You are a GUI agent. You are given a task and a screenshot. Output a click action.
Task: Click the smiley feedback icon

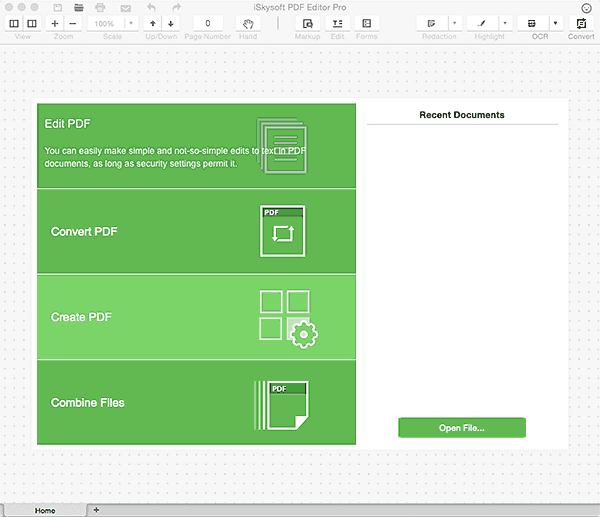pos(586,8)
